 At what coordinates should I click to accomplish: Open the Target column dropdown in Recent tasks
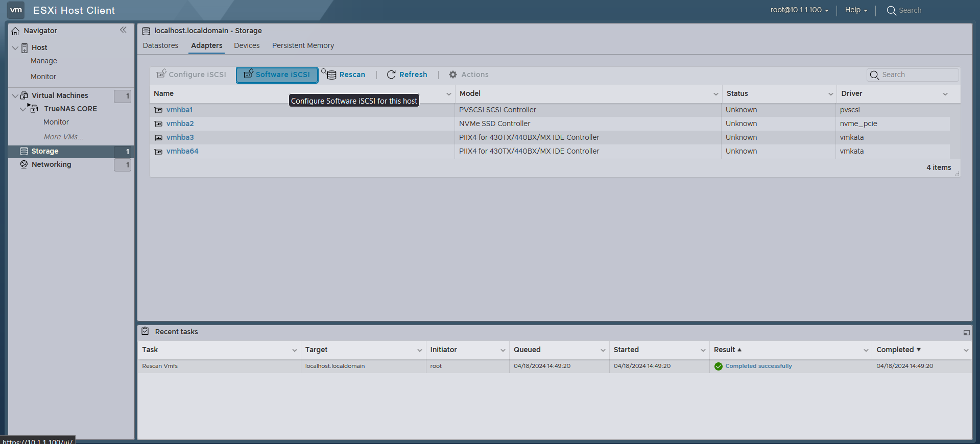pos(419,350)
